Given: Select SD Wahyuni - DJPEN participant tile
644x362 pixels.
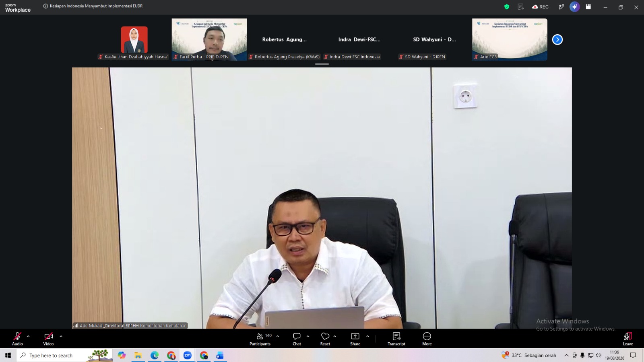Looking at the screenshot, I should pyautogui.click(x=435, y=39).
